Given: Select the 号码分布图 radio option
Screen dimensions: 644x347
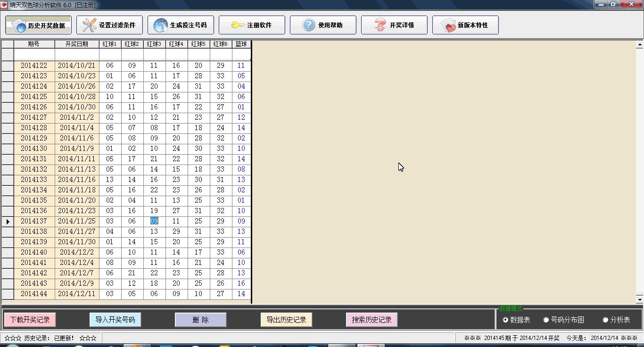Looking at the screenshot, I should [546, 320].
